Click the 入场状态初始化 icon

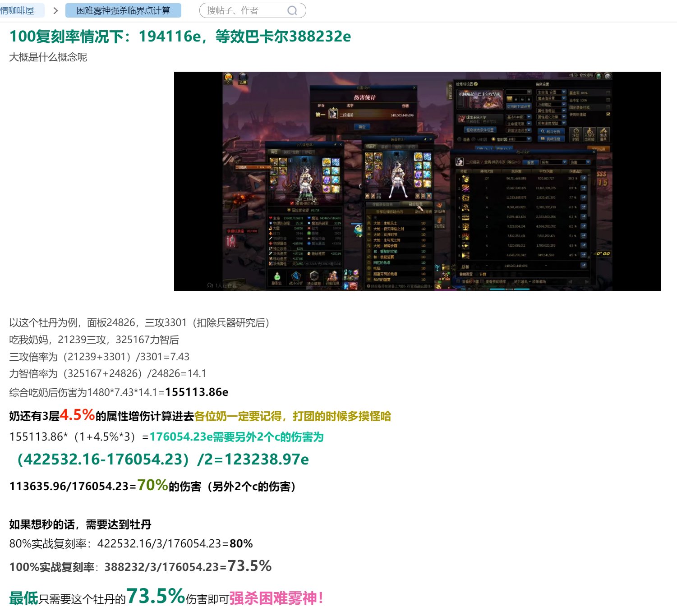(589, 134)
